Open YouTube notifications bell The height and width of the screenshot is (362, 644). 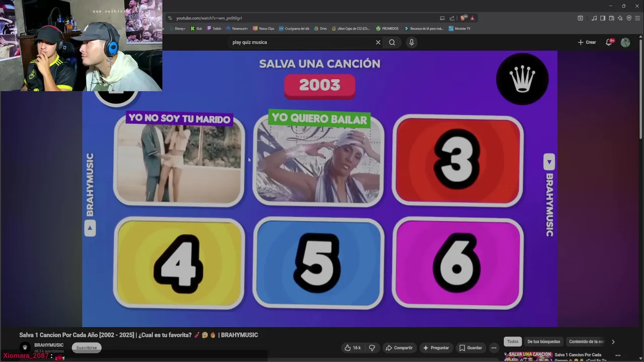point(609,42)
